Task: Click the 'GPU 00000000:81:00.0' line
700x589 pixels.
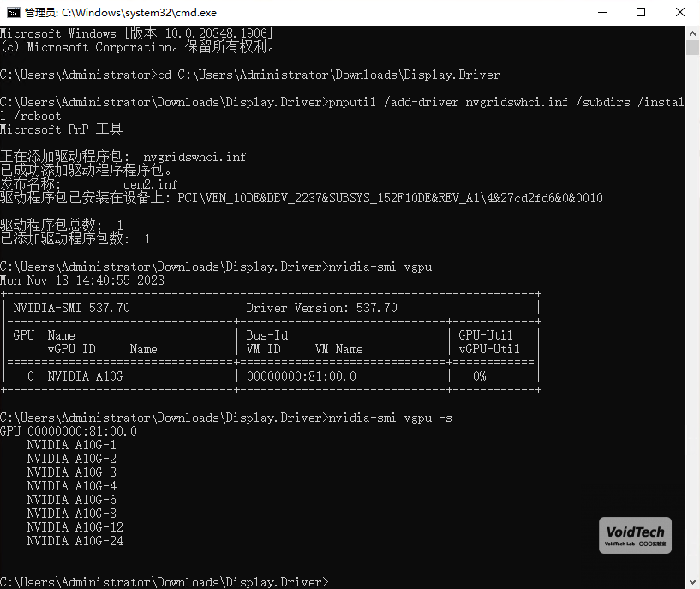Action: (69, 431)
